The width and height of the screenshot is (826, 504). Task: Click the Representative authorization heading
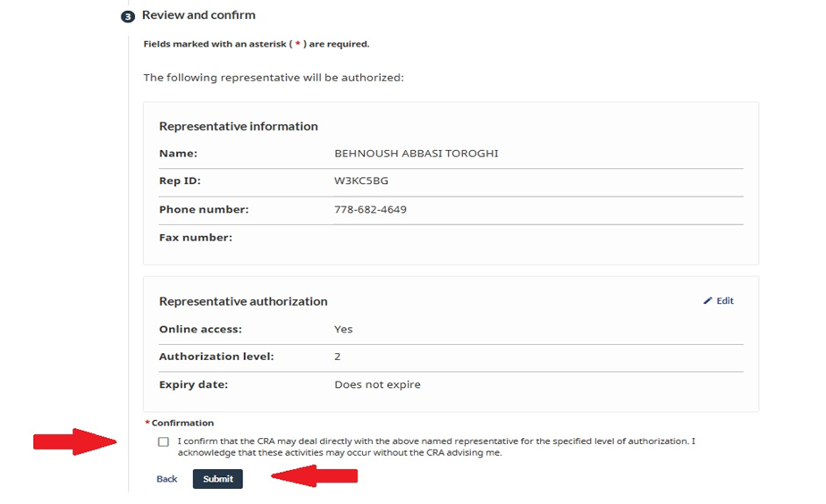[x=243, y=302]
